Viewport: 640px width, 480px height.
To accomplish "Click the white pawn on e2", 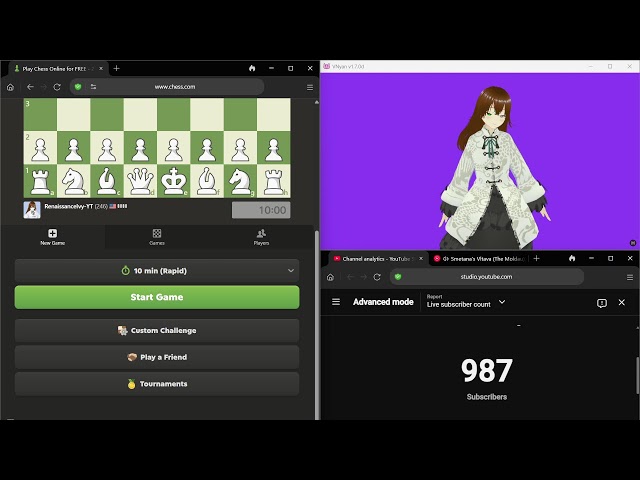I will point(173,149).
